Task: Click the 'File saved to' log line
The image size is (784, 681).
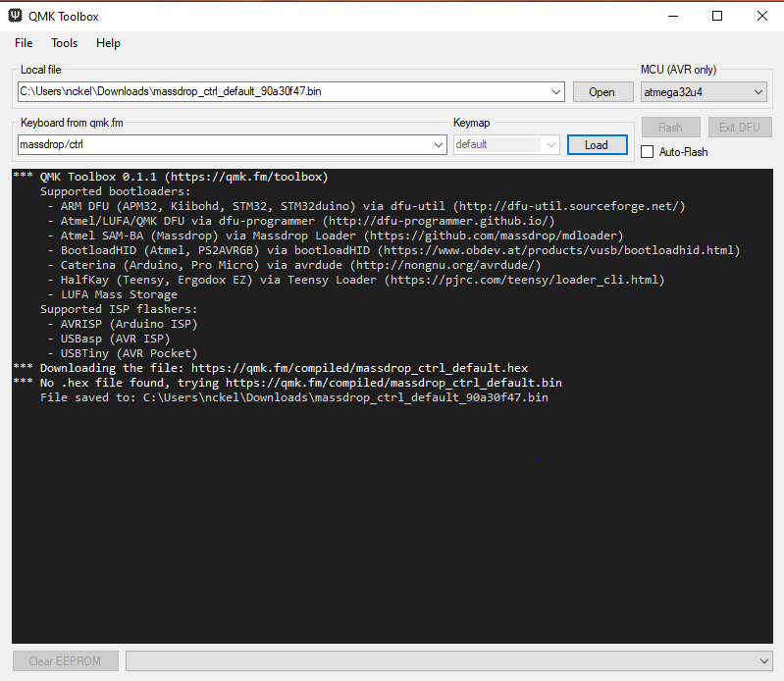Action: pos(294,397)
